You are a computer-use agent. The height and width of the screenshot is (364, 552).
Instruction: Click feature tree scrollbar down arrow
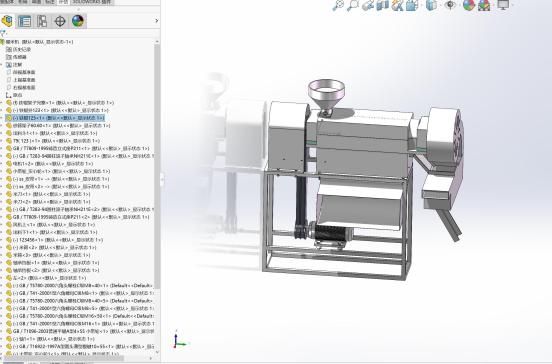coord(157,352)
